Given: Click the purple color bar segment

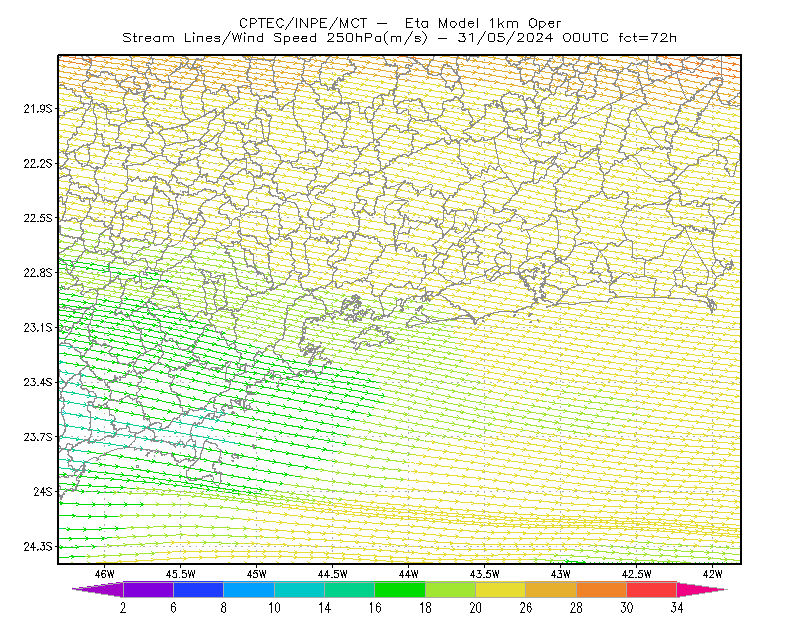Looking at the screenshot, I should coord(148,589).
